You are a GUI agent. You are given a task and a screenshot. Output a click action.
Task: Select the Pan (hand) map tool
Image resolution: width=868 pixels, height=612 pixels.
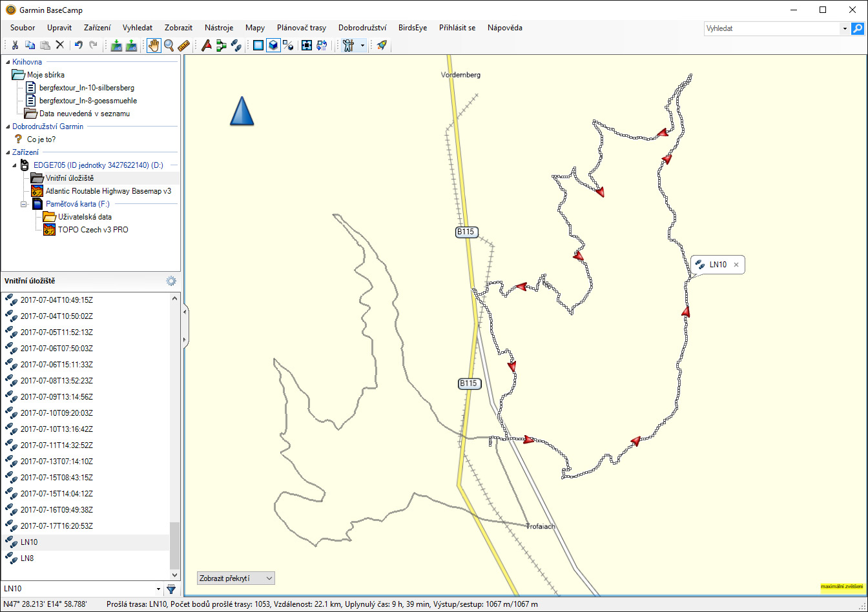click(x=154, y=45)
